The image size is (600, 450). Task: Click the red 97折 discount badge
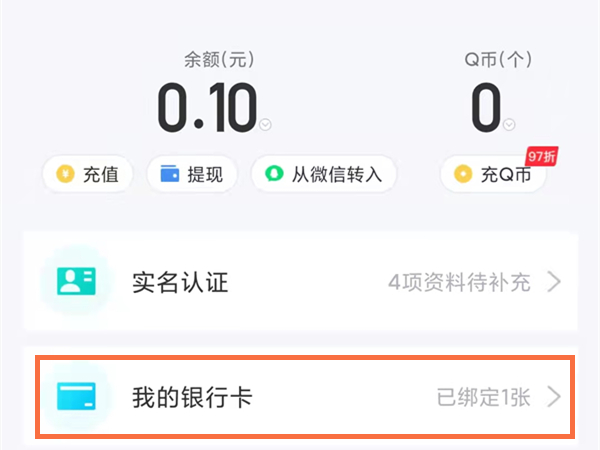(x=541, y=156)
